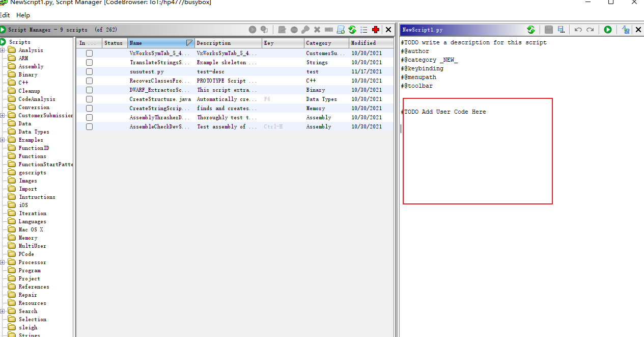Edit script with basic editor

pyautogui.click(x=282, y=30)
